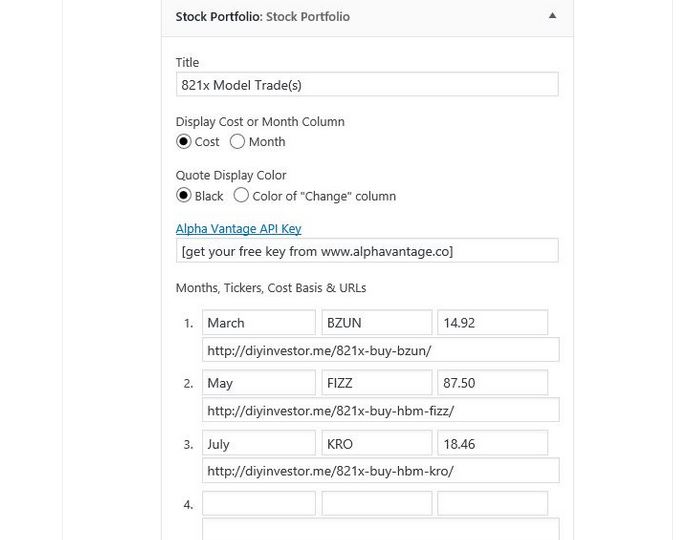696x540 pixels.
Task: Select the Black quote color option
Action: coord(184,195)
